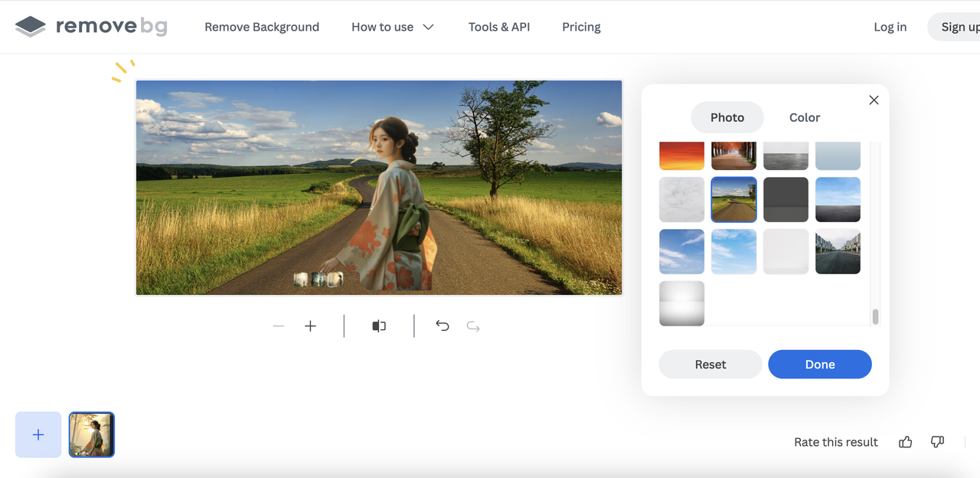Click the Done button
Screen dimensions: 980x478
[820, 365]
